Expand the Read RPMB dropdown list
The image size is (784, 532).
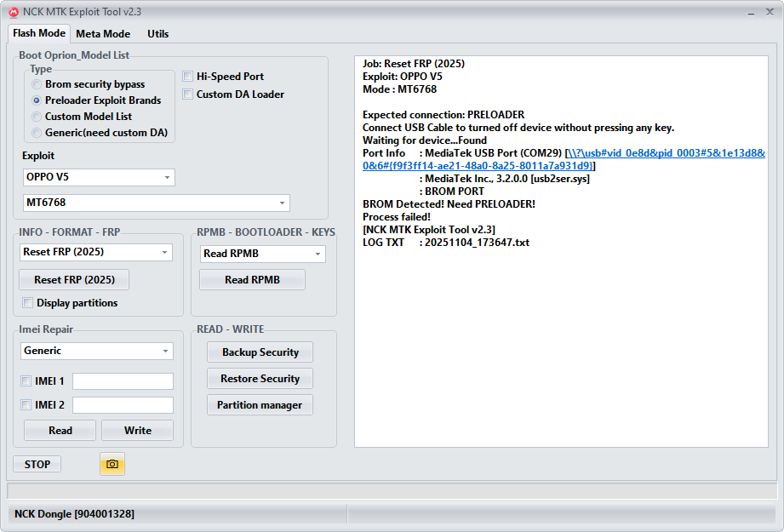(262, 254)
